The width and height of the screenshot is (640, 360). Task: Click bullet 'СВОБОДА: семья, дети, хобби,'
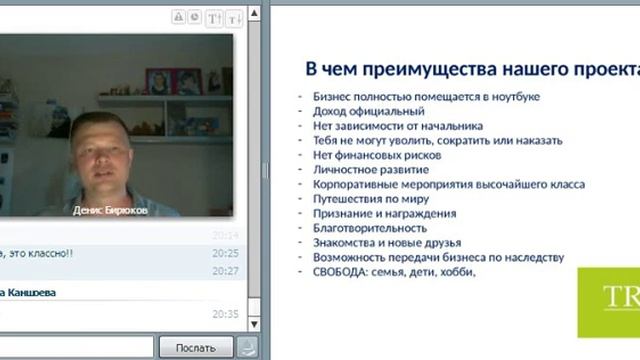click(394, 272)
